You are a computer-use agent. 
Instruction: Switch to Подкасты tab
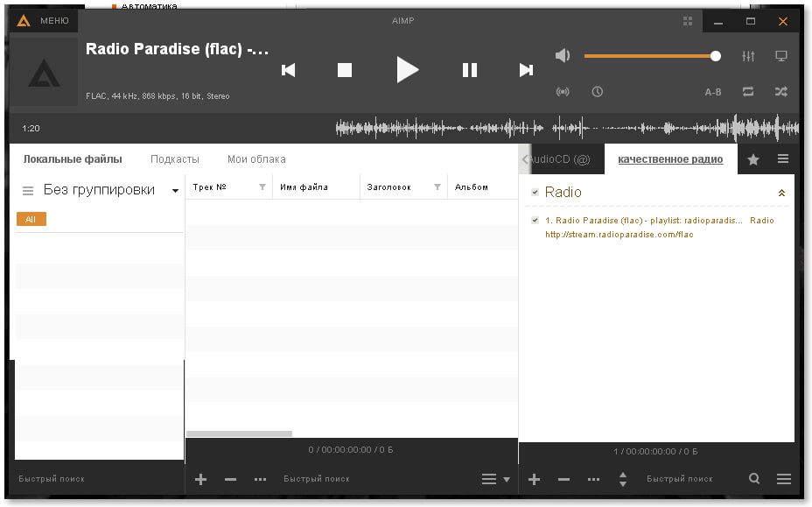[174, 159]
